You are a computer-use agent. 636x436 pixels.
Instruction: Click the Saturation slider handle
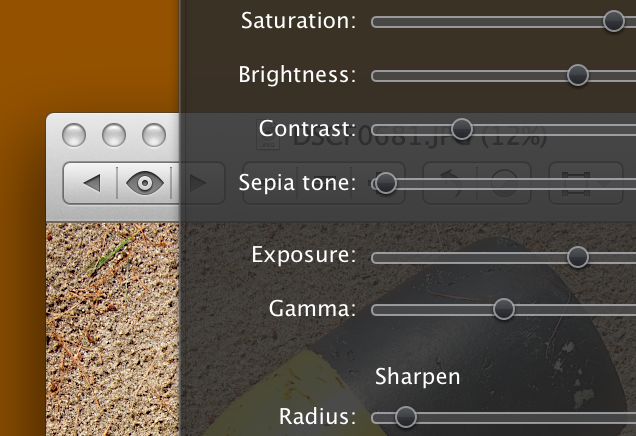(x=614, y=21)
